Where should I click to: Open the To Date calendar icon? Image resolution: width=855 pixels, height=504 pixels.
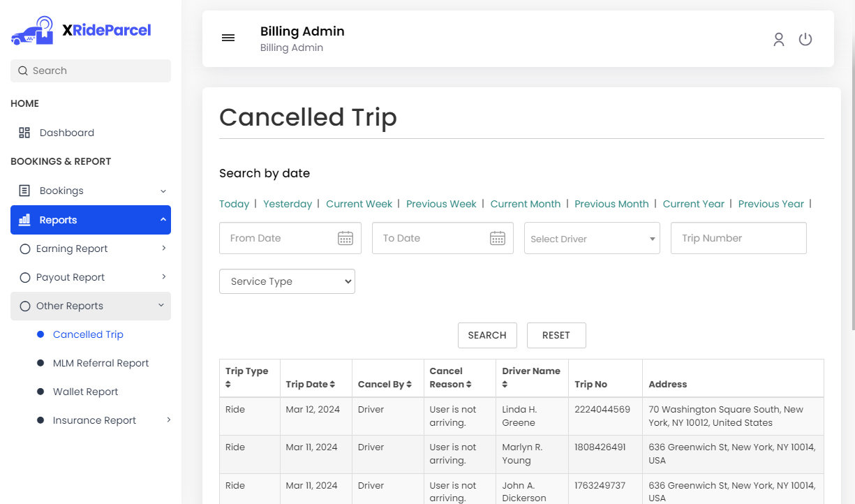point(497,239)
